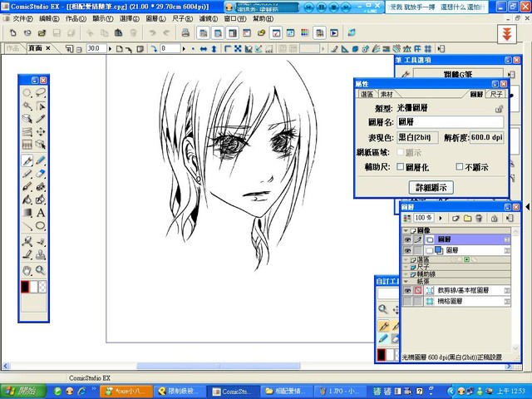This screenshot has width=532, height=399.
Task: Click the lock layer icon in layers panel
Action: [x=495, y=218]
